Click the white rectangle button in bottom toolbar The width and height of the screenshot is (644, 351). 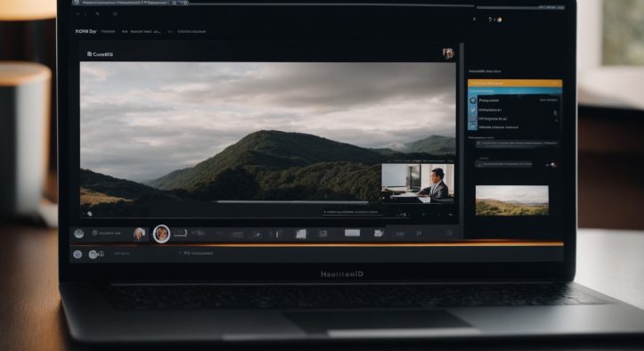[x=353, y=233]
